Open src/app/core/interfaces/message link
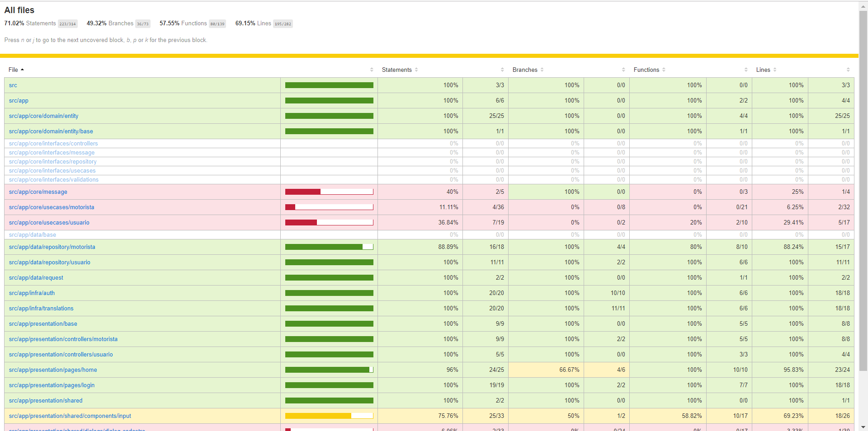Image resolution: width=868 pixels, height=431 pixels. (x=52, y=152)
